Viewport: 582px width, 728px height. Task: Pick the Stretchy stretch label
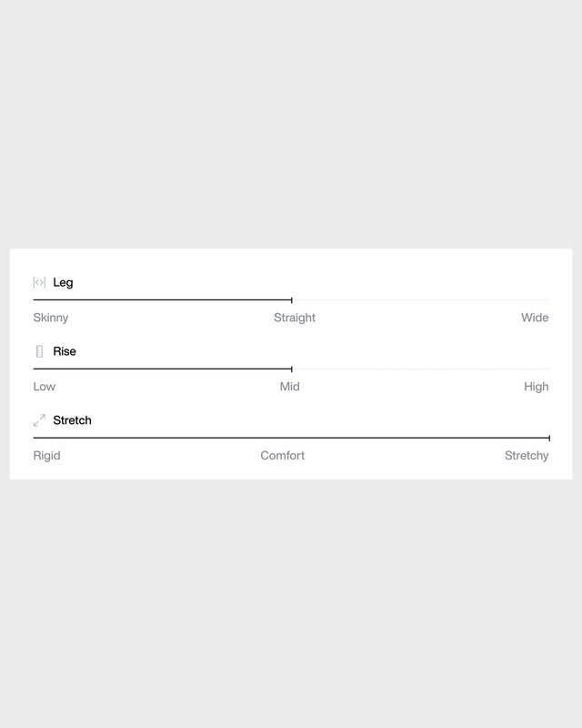(527, 456)
